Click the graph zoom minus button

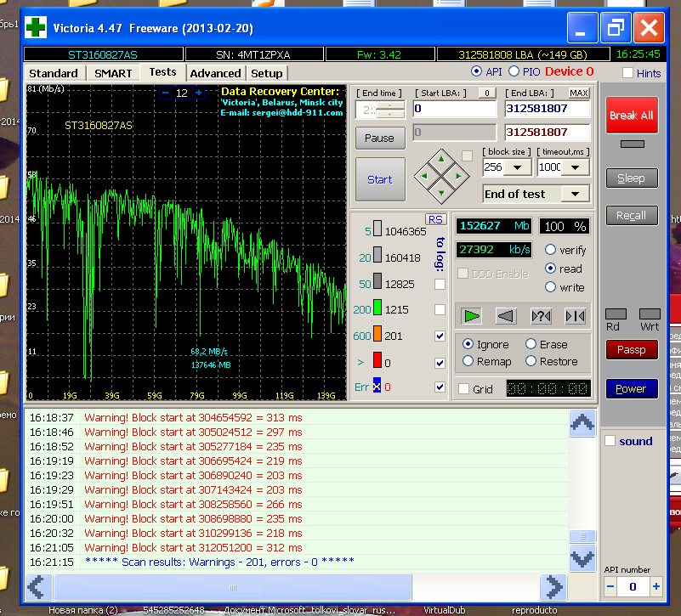coord(166,93)
